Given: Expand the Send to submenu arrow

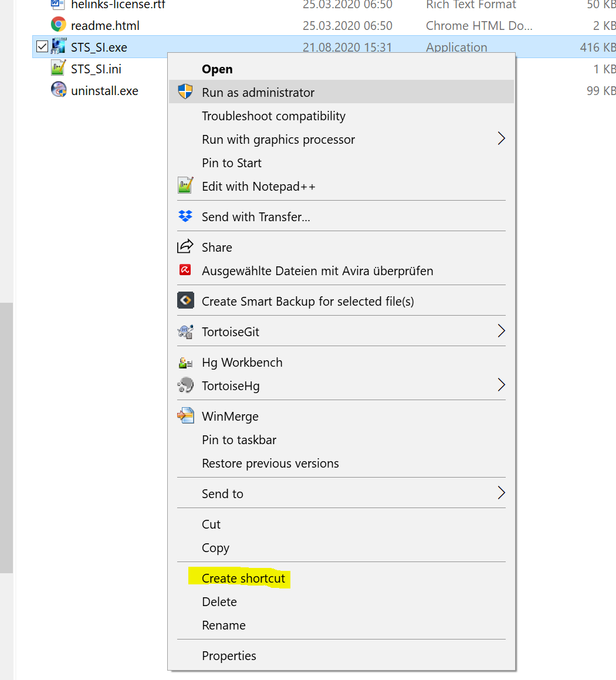Looking at the screenshot, I should point(501,493).
